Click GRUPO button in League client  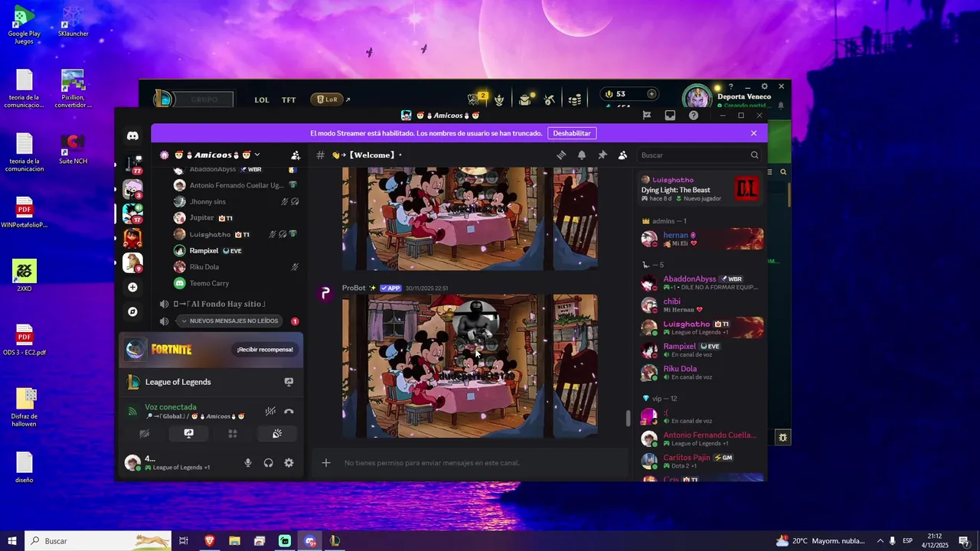click(204, 99)
